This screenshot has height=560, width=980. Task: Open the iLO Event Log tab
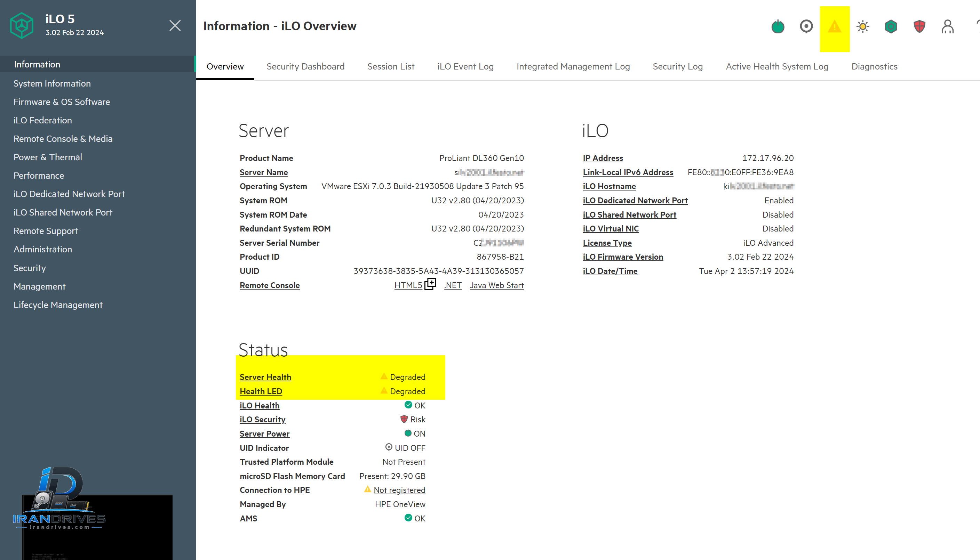point(465,66)
